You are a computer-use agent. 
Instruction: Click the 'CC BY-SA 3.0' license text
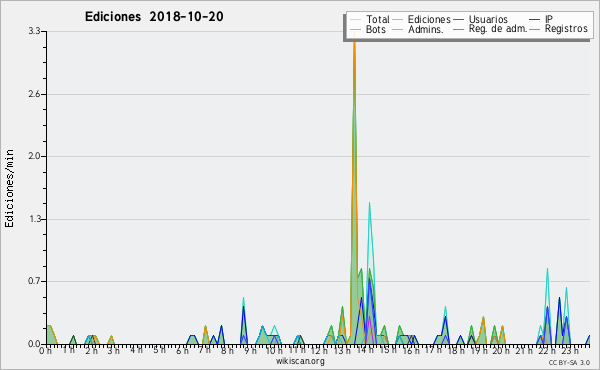[569, 362]
